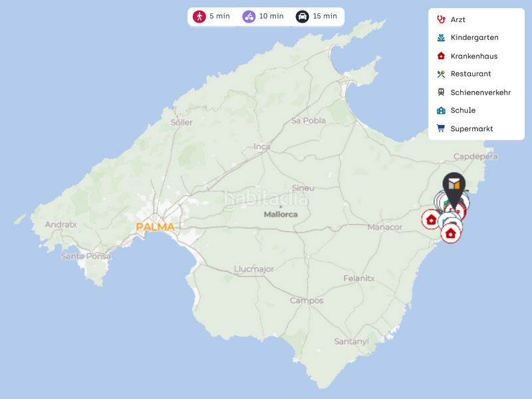Click the Andratx town label
The height and width of the screenshot is (399, 532).
click(61, 225)
